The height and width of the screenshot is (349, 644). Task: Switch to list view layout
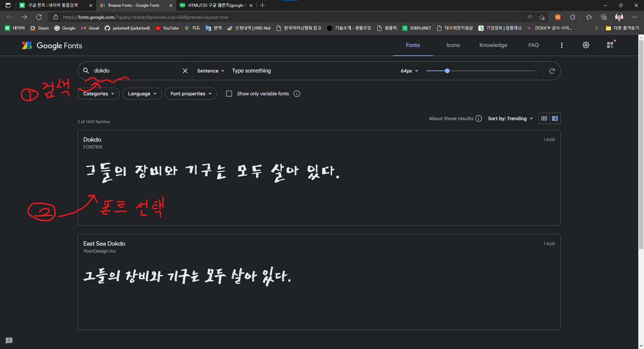click(555, 118)
